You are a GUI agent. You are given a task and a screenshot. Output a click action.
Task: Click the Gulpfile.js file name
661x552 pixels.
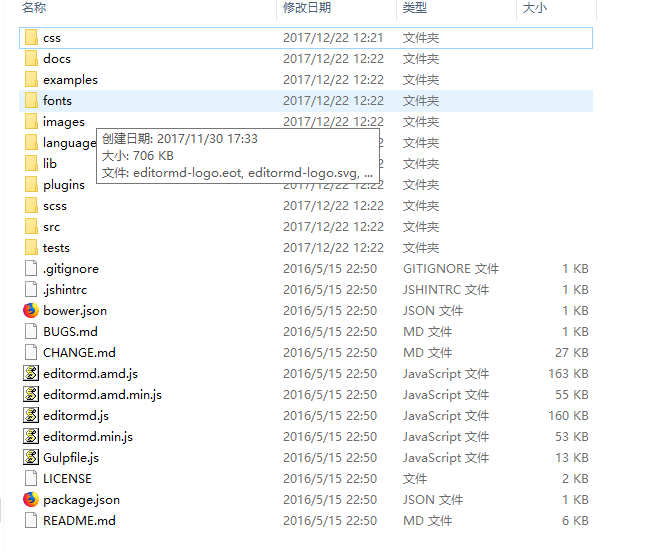[x=71, y=458]
